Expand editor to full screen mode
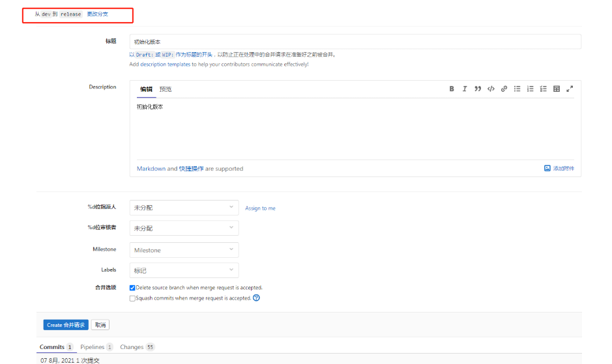The width and height of the screenshot is (612, 364). pyautogui.click(x=570, y=89)
